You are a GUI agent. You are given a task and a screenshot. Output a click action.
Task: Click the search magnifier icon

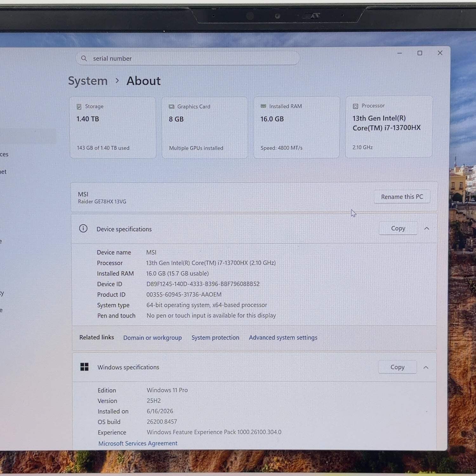[x=84, y=58]
